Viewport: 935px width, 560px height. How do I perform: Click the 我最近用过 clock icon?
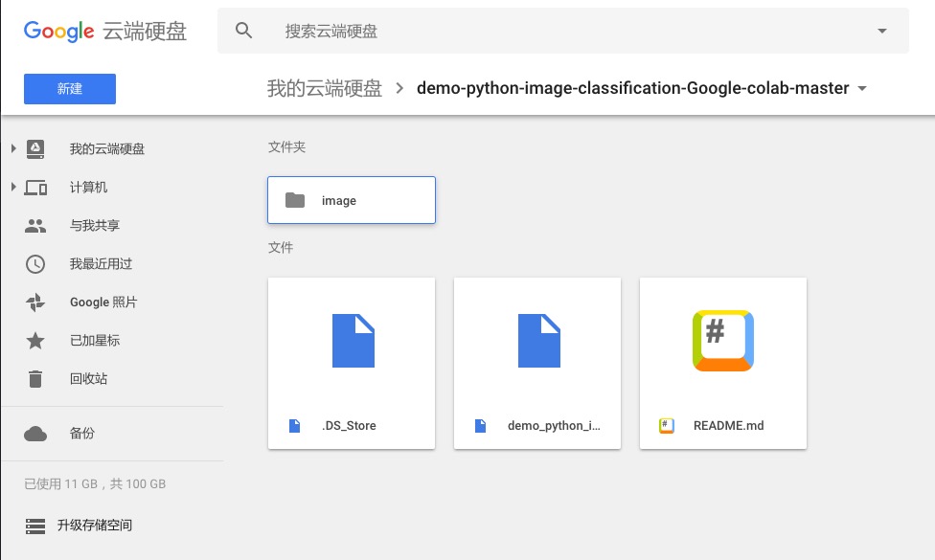35,264
